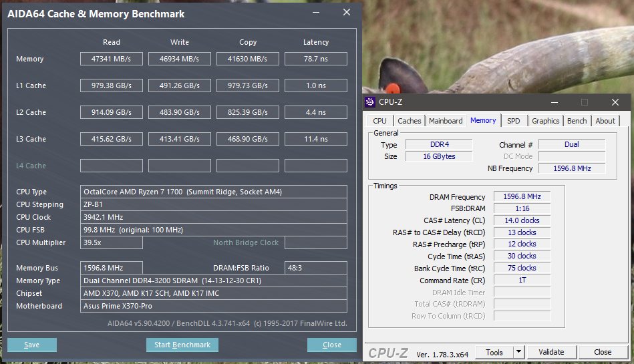The width and height of the screenshot is (634, 364).
Task: Click the L3 Cache Read value 415.62 GB/s
Action: pyautogui.click(x=111, y=139)
